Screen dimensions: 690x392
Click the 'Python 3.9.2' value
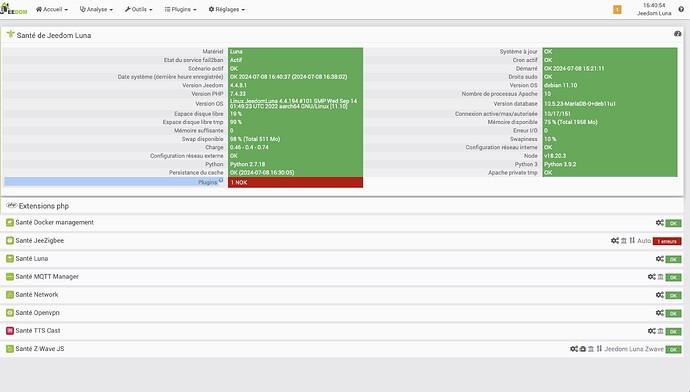[560, 164]
